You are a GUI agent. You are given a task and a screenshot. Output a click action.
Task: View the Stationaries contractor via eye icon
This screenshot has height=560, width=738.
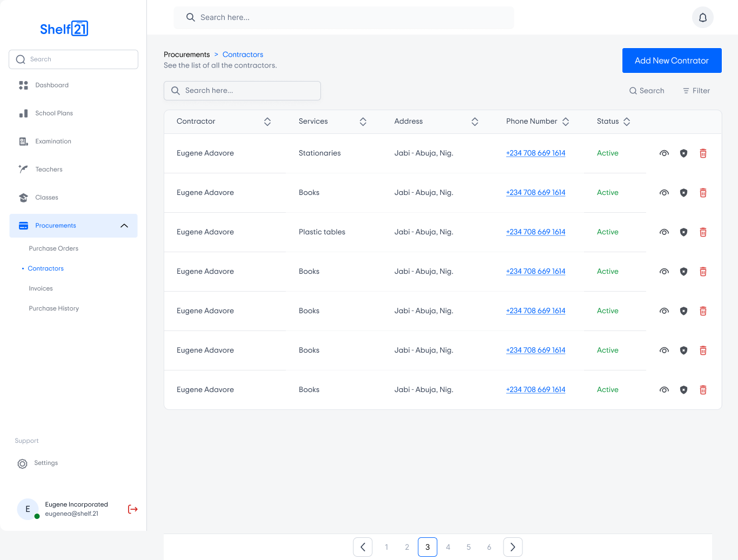point(665,153)
